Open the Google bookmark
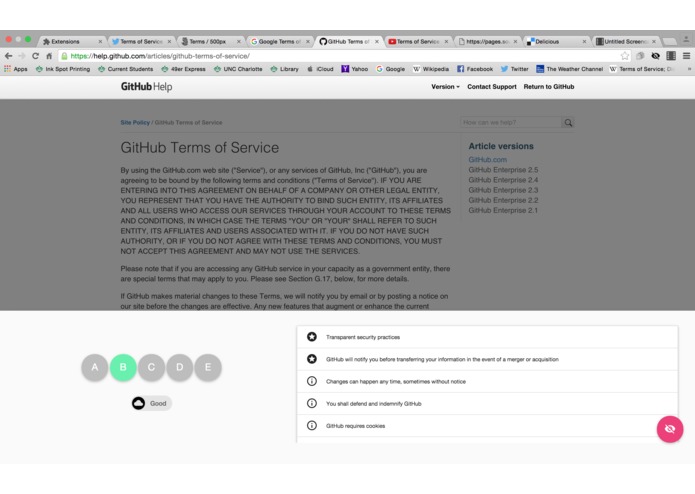This screenshot has width=695, height=494. tap(390, 69)
